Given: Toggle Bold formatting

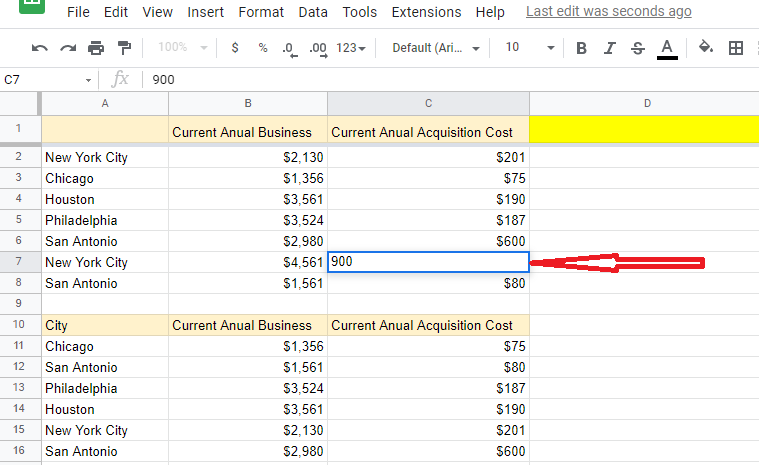Looking at the screenshot, I should pyautogui.click(x=582, y=48).
